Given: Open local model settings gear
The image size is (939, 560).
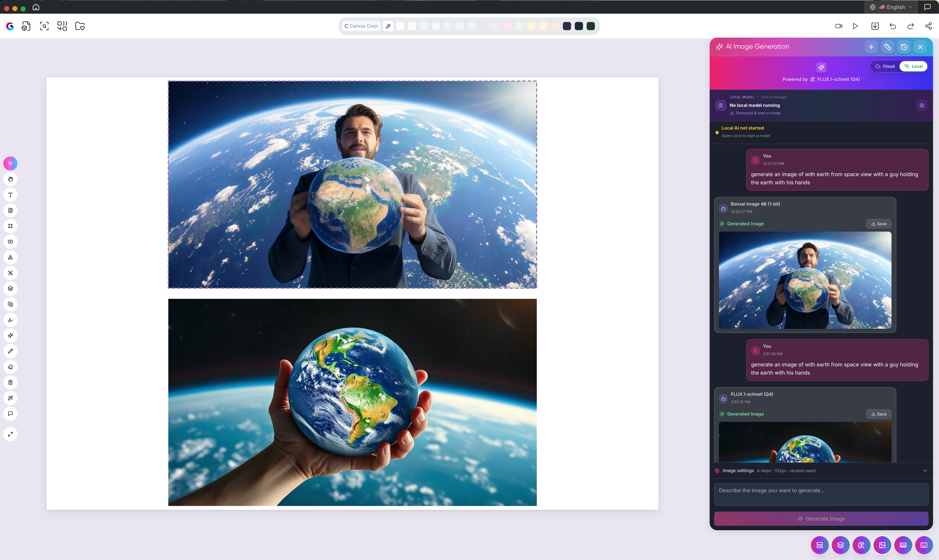Looking at the screenshot, I should [x=922, y=106].
